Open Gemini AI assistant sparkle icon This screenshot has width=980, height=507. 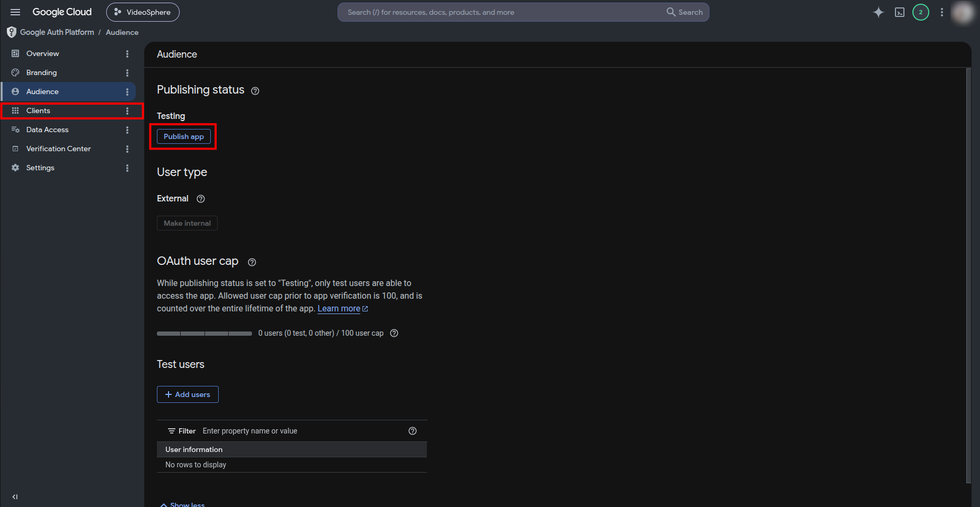click(878, 12)
